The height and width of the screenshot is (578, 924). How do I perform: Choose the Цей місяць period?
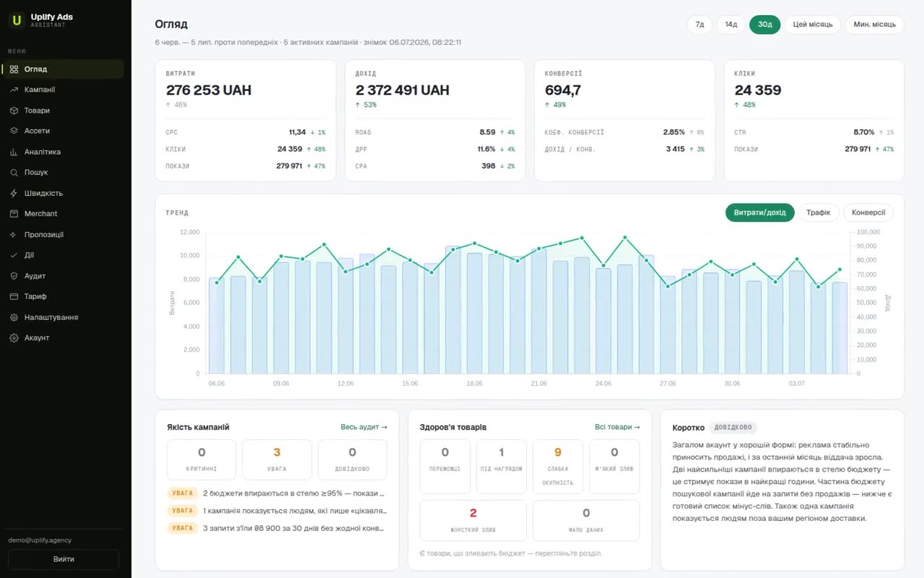[813, 25]
